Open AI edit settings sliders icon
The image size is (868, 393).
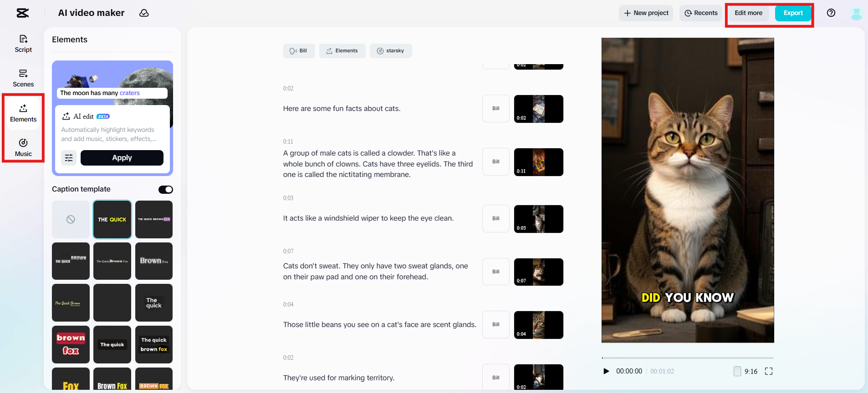[x=69, y=158]
